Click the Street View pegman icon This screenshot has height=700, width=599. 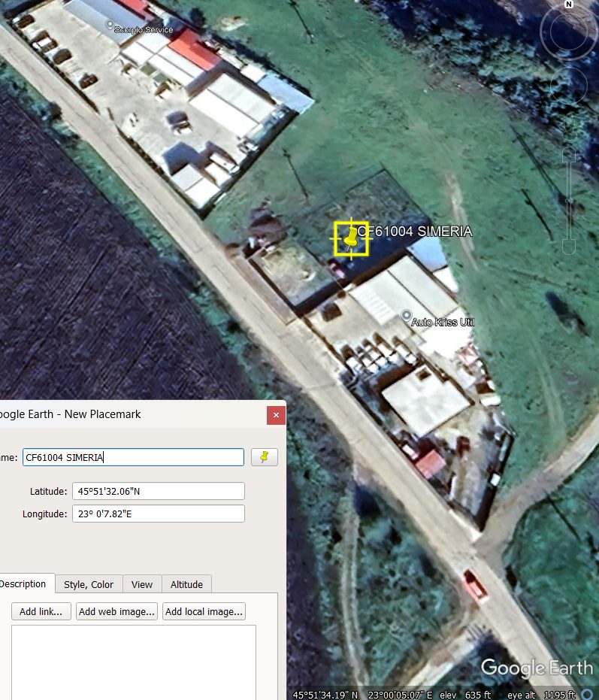click(570, 126)
